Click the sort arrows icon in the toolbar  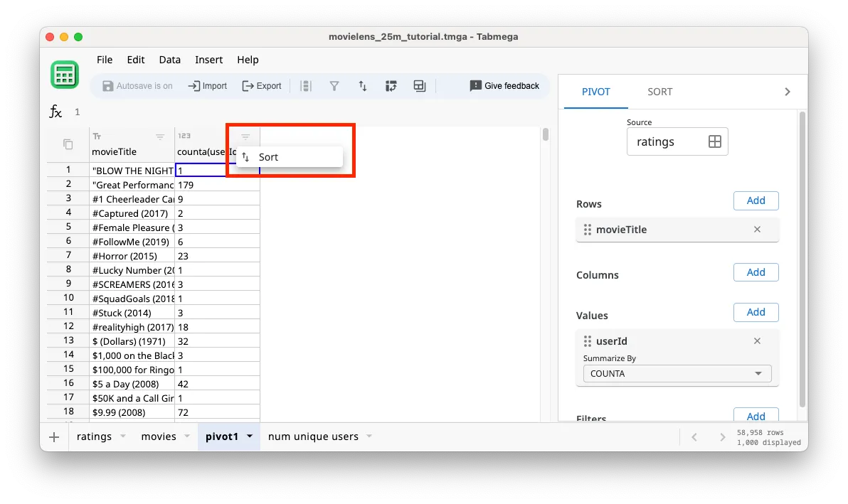click(362, 86)
